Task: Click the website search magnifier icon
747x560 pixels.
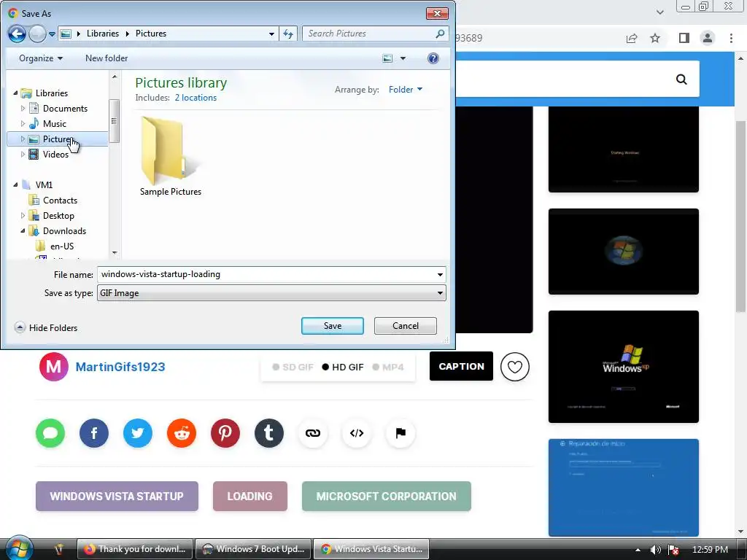Action: click(x=682, y=79)
